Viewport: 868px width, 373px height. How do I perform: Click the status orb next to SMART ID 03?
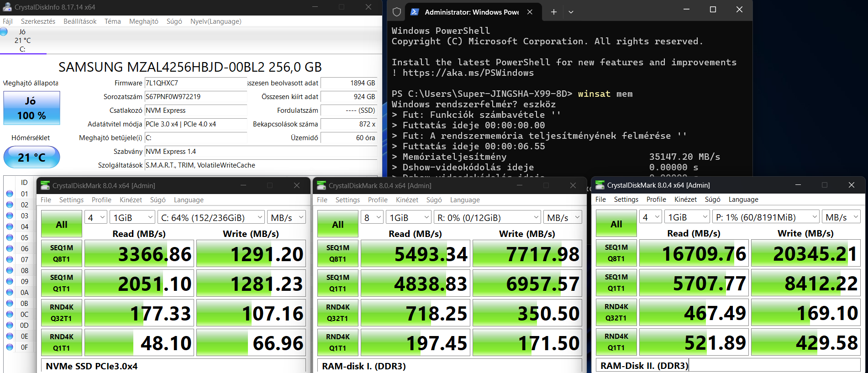[x=10, y=215]
